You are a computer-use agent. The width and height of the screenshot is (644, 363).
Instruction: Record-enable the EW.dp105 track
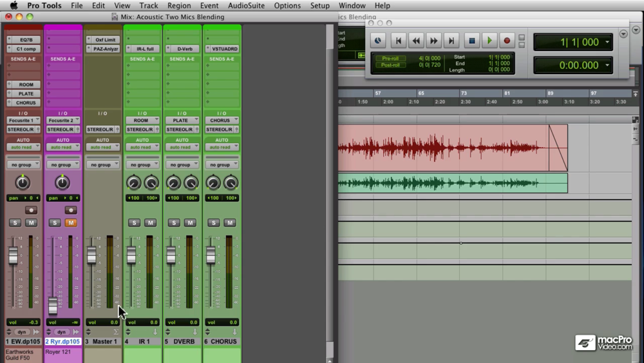[x=31, y=210]
